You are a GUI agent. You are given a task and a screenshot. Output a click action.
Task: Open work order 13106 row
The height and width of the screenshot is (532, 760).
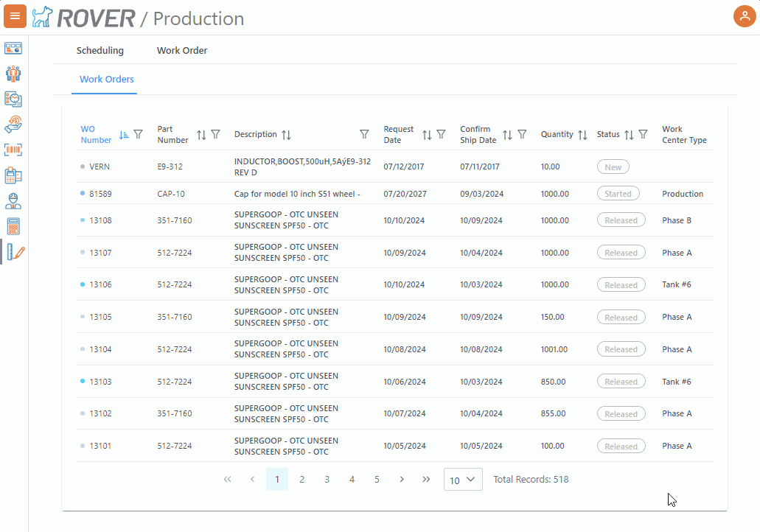(x=100, y=284)
